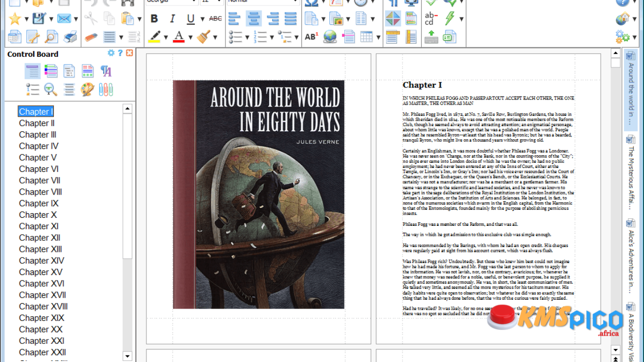This screenshot has width=644, height=362.
Task: Click the Print printer icon
Action: click(70, 37)
